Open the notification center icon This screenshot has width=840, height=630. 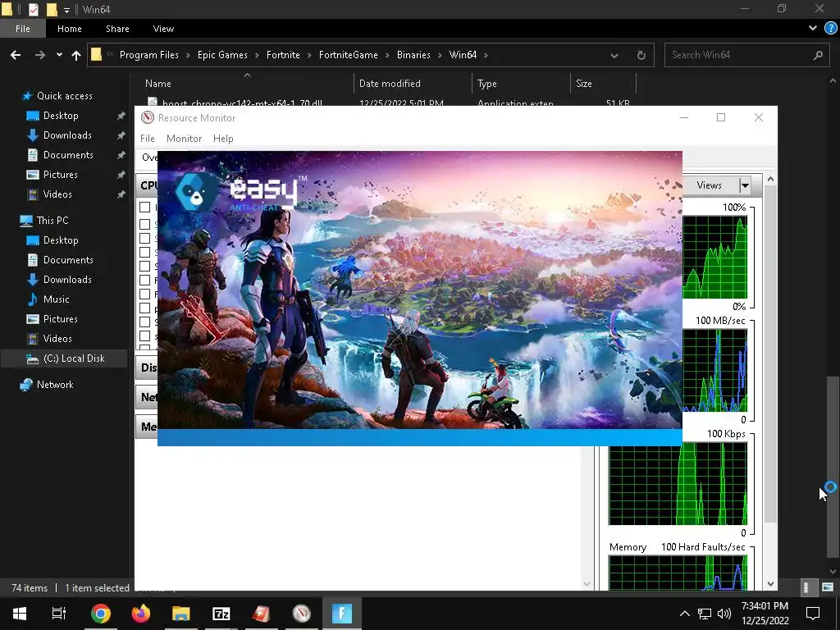point(813,614)
